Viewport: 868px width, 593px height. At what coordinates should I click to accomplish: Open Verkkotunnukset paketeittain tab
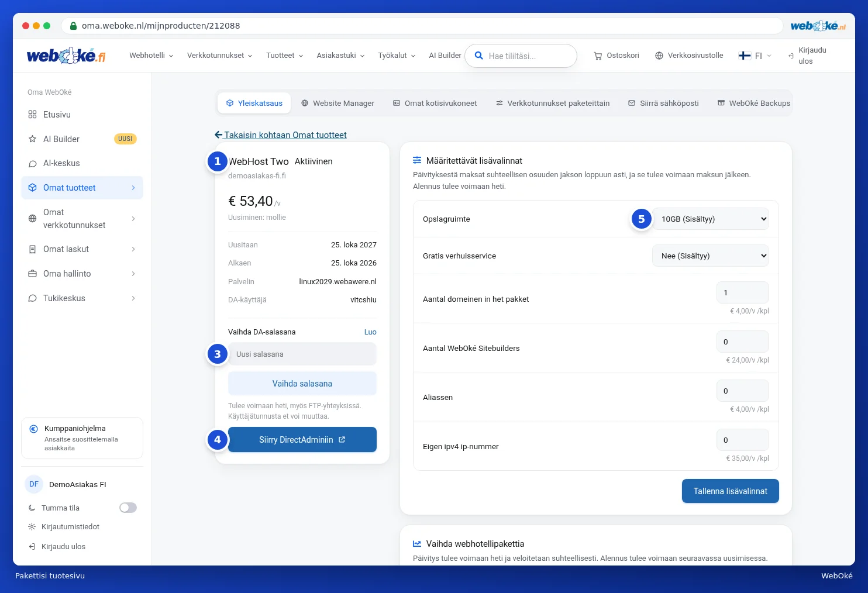(553, 103)
